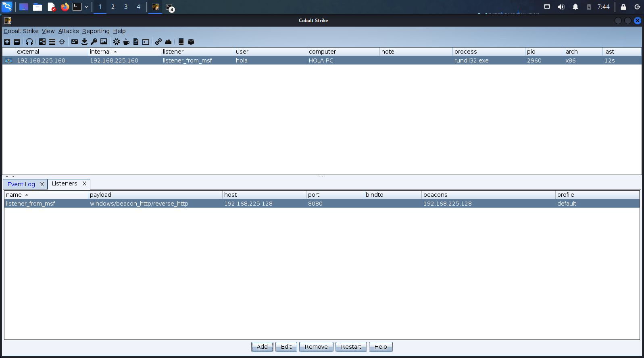Sort listeners by the payload column
The width and height of the screenshot is (644, 358).
[x=155, y=195]
